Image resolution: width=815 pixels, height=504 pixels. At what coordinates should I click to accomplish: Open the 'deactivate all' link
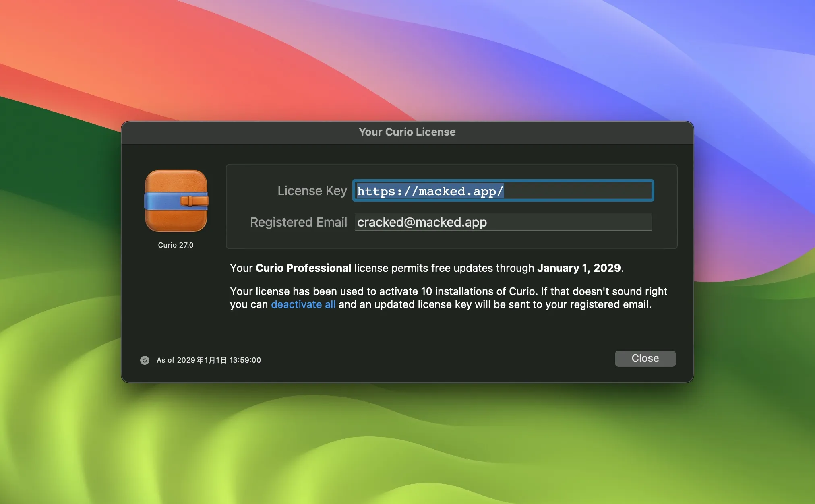pyautogui.click(x=303, y=304)
